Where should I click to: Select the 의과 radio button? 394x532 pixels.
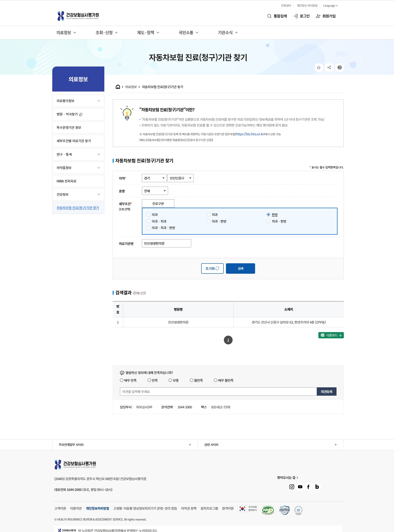[x=149, y=215]
